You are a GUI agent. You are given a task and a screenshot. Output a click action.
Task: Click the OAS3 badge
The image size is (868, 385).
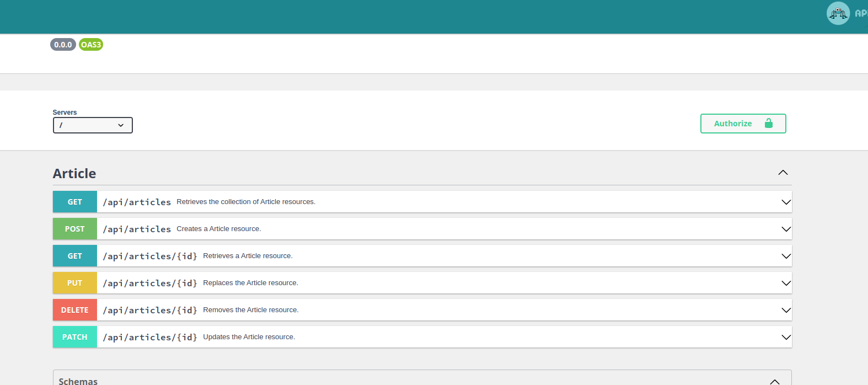point(91,45)
